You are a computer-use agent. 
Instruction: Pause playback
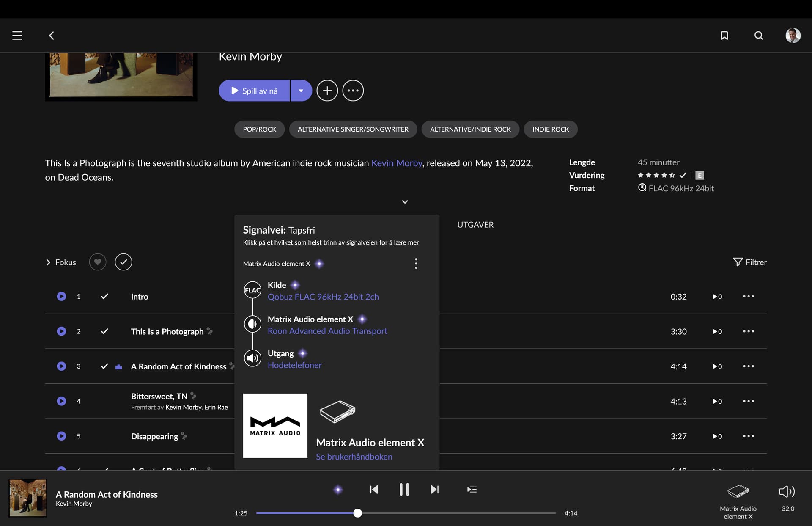click(404, 490)
